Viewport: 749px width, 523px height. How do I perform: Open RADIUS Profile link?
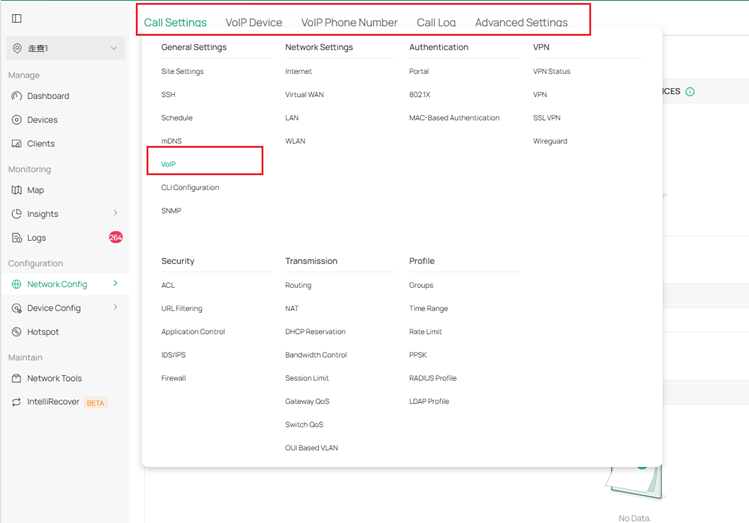433,378
